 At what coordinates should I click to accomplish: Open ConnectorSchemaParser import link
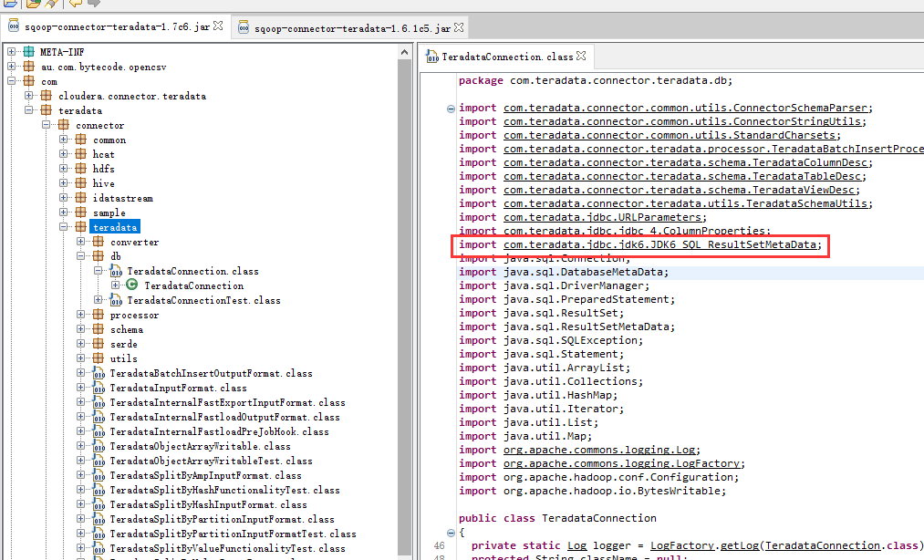687,108
